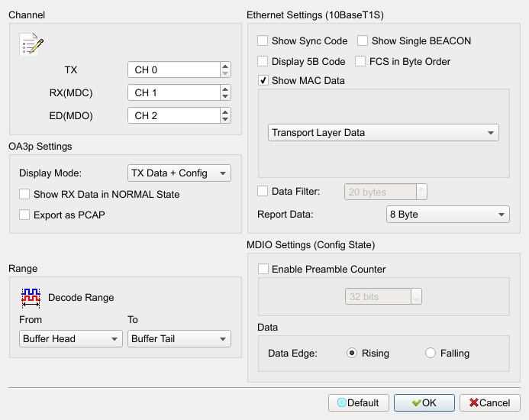
Task: Click the Ethernet Settings (10BaseT1S) heading
Action: 315,15
